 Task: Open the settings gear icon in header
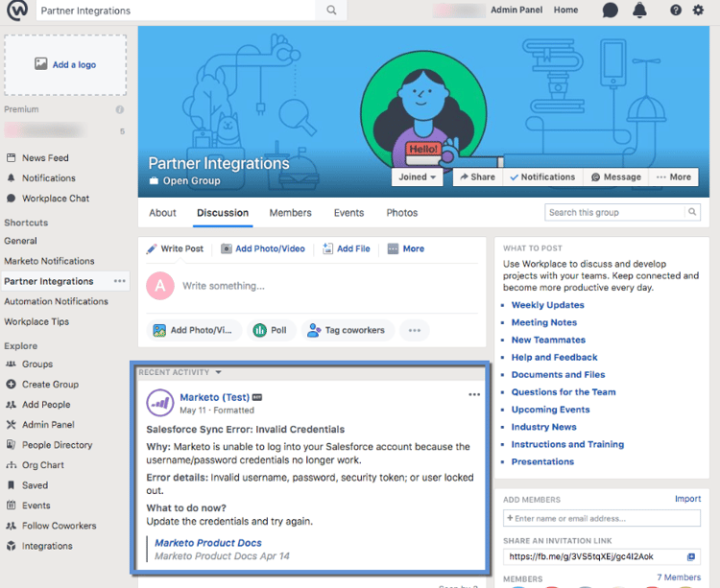pyautogui.click(x=698, y=11)
